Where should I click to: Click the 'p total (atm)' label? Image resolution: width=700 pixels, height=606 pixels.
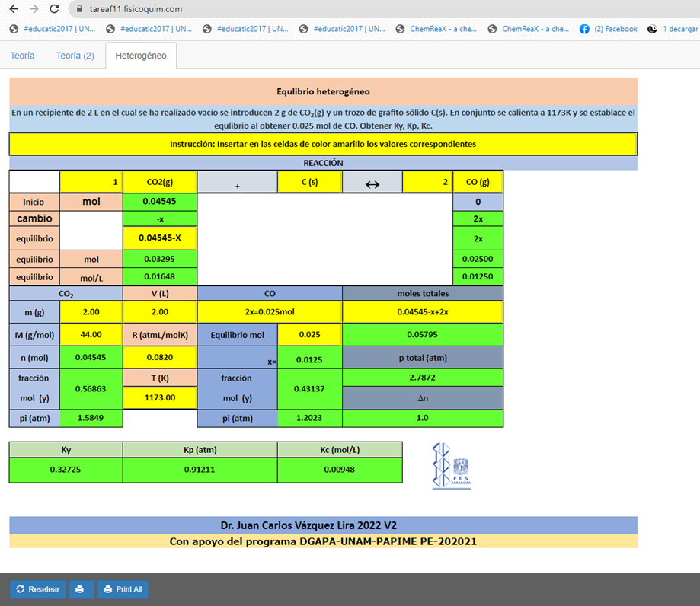423,358
